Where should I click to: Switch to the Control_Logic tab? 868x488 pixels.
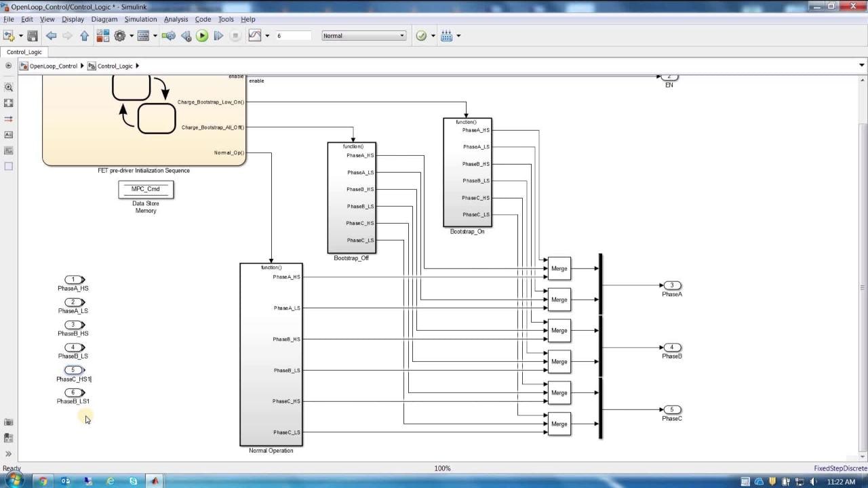click(24, 52)
